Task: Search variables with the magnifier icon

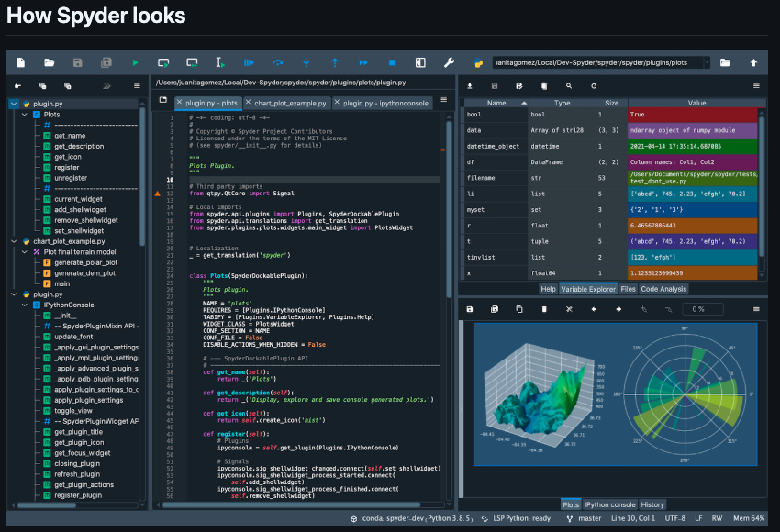Action: coord(569,86)
